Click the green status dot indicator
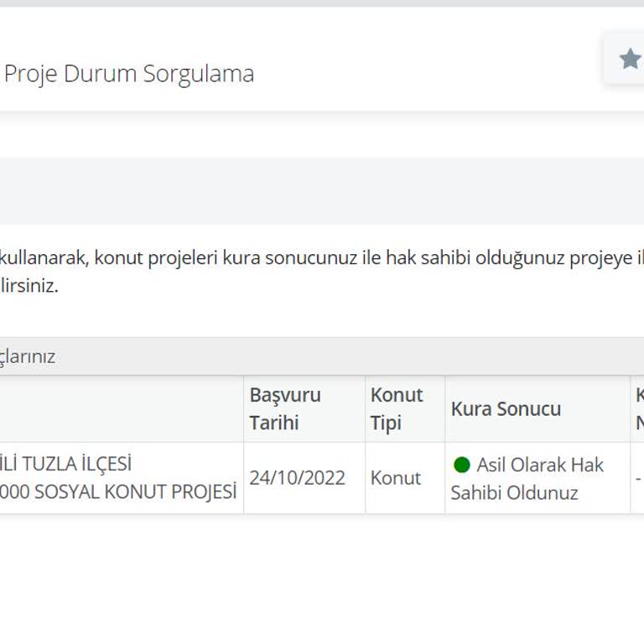This screenshot has height=644, width=644. pyautogui.click(x=462, y=465)
